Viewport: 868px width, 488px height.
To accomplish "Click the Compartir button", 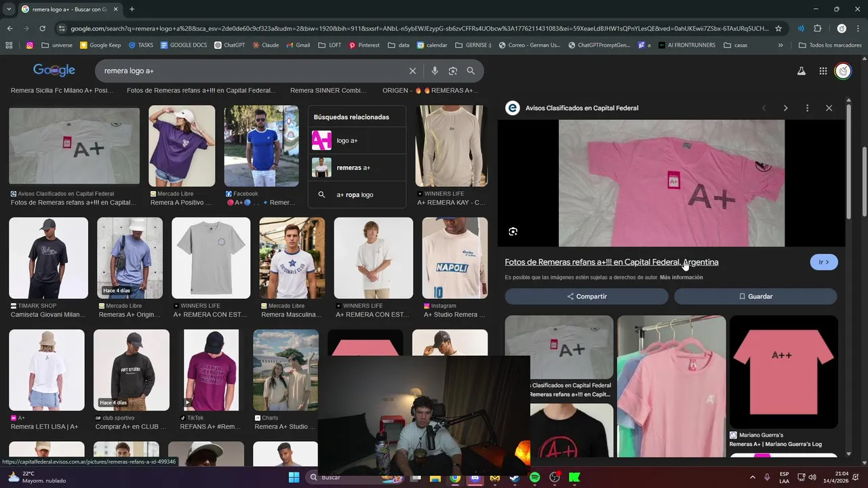I will click(x=587, y=296).
